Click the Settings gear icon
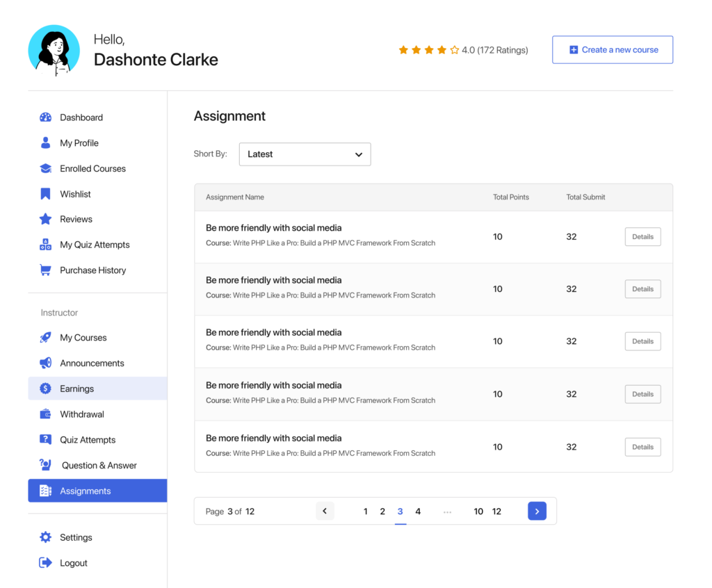The image size is (712, 588). coord(45,537)
